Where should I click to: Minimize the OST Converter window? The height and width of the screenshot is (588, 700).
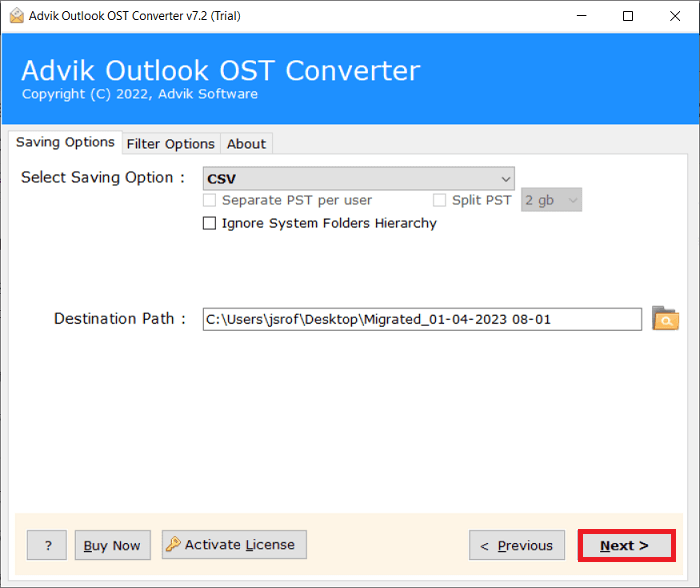[581, 16]
